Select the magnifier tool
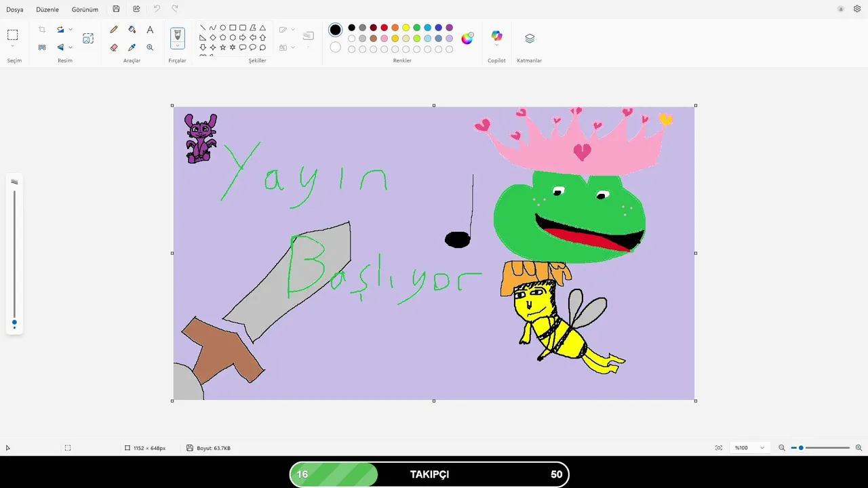Screen dimensions: 868x488 [150, 47]
